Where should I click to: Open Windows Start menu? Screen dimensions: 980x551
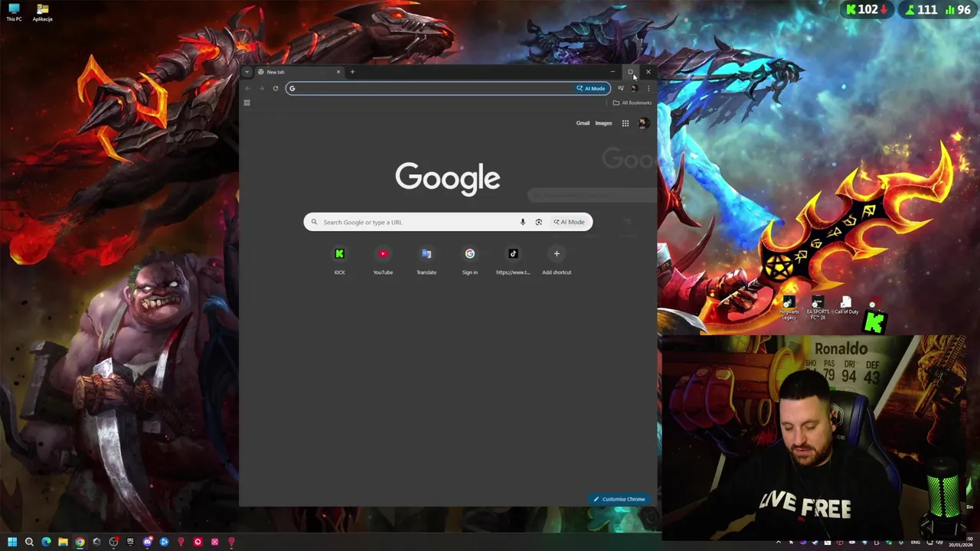12,542
